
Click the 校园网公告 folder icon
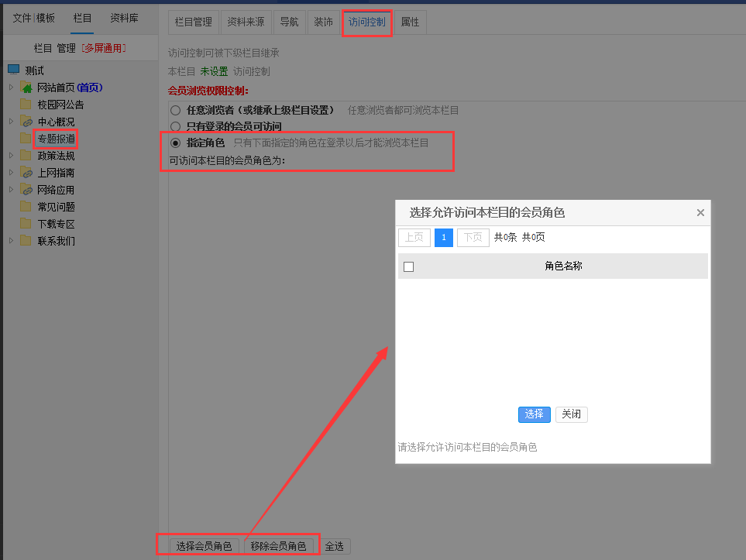(26, 105)
